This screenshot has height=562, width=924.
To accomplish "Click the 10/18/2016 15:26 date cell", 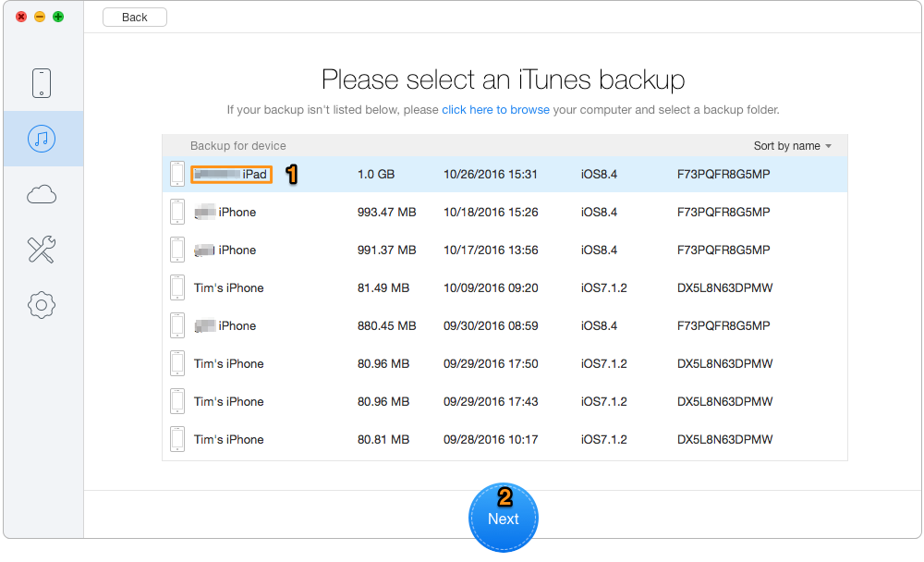I will (491, 213).
